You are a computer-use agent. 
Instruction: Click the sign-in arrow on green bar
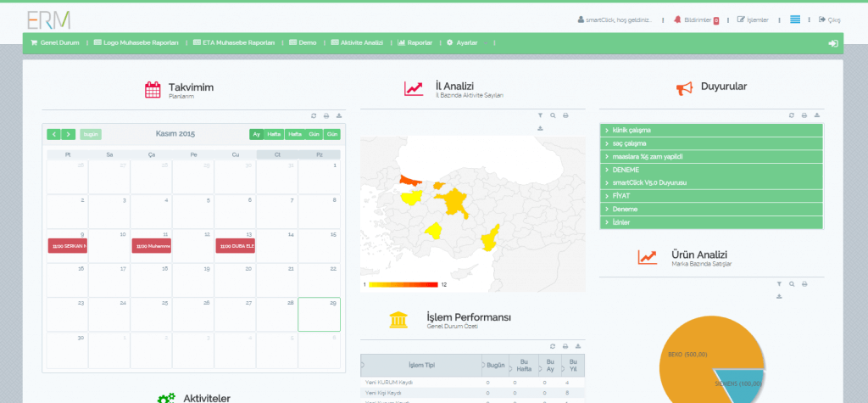tap(833, 43)
